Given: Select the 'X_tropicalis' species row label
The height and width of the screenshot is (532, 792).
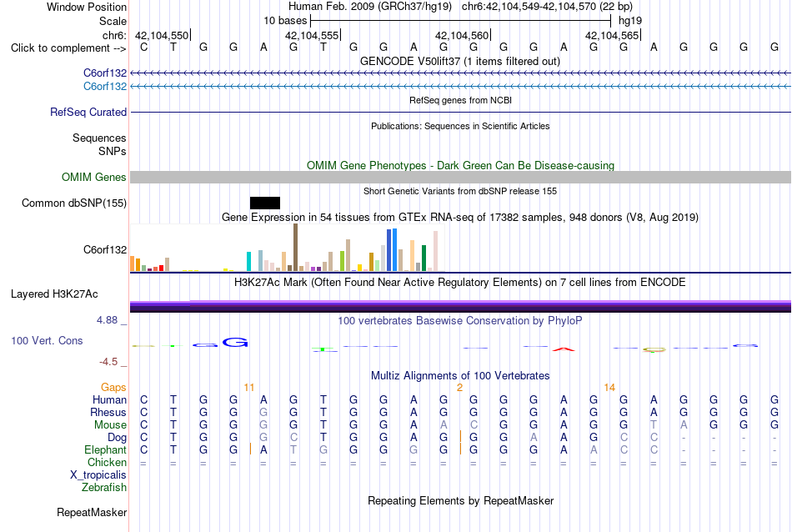Looking at the screenshot, I should click(x=98, y=475).
